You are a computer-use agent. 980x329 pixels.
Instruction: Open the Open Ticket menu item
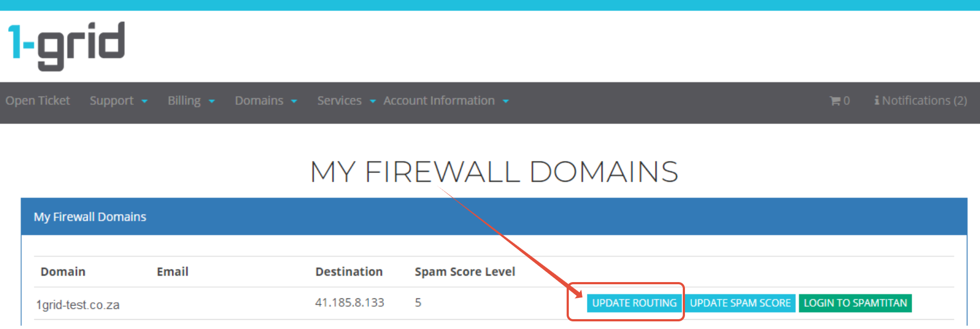(38, 101)
